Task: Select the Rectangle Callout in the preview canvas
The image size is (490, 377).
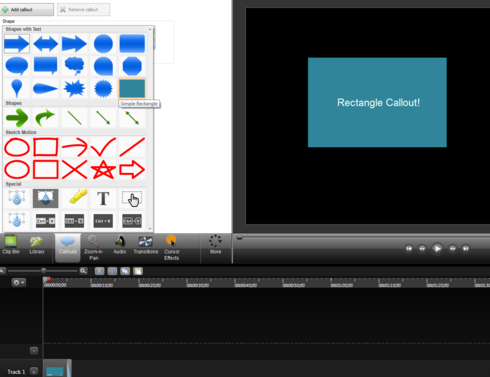Action: pos(377,102)
